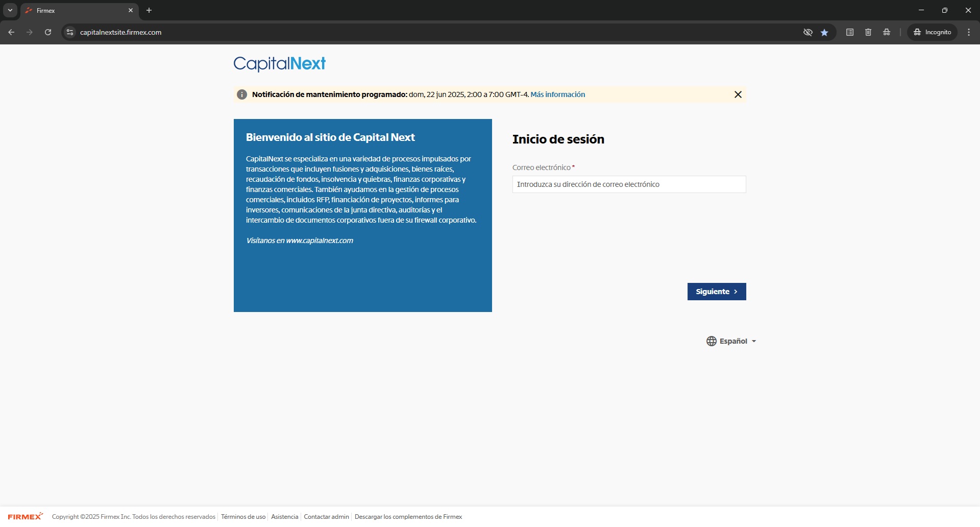Open the Asistencia footer link
980x527 pixels.
284,517
